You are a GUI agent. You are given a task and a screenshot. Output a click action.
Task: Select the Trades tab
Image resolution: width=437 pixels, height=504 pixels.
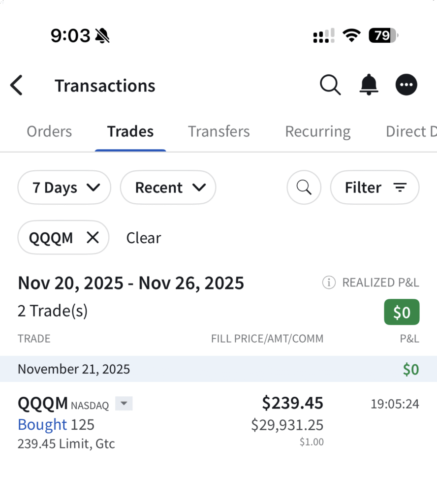point(130,131)
